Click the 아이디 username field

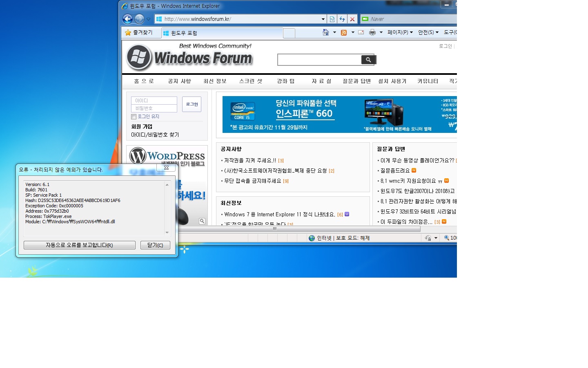(x=154, y=101)
